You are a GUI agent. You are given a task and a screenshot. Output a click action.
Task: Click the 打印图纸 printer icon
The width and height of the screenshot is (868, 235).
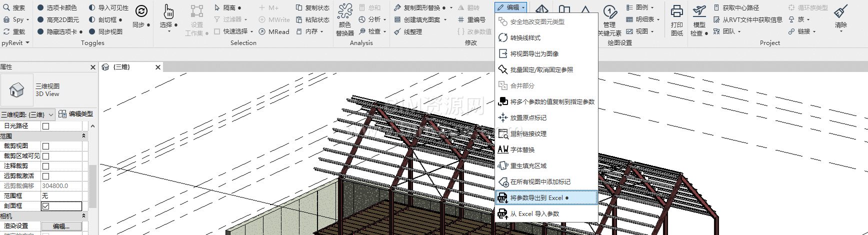pos(676,11)
